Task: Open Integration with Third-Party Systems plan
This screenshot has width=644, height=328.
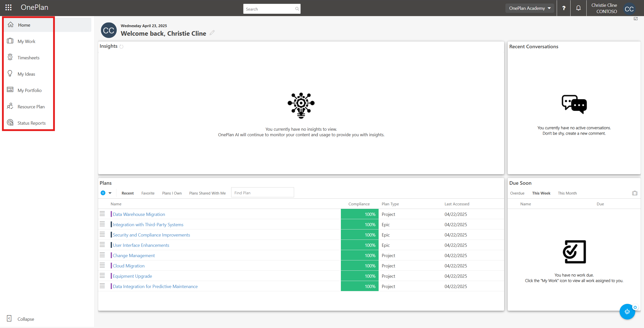Action: 148,224
